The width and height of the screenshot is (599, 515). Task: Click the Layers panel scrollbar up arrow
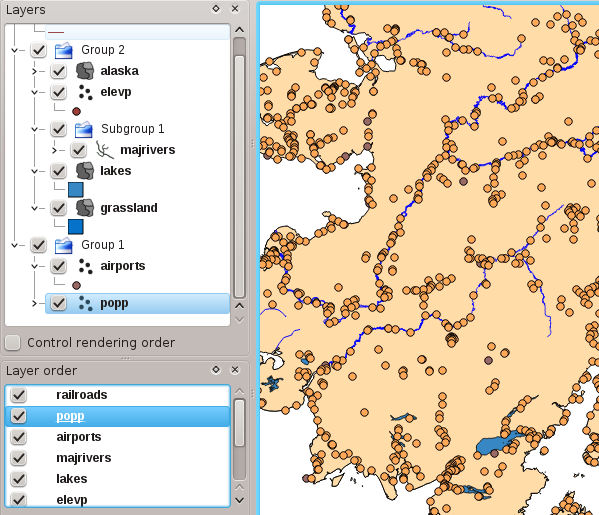coord(240,30)
